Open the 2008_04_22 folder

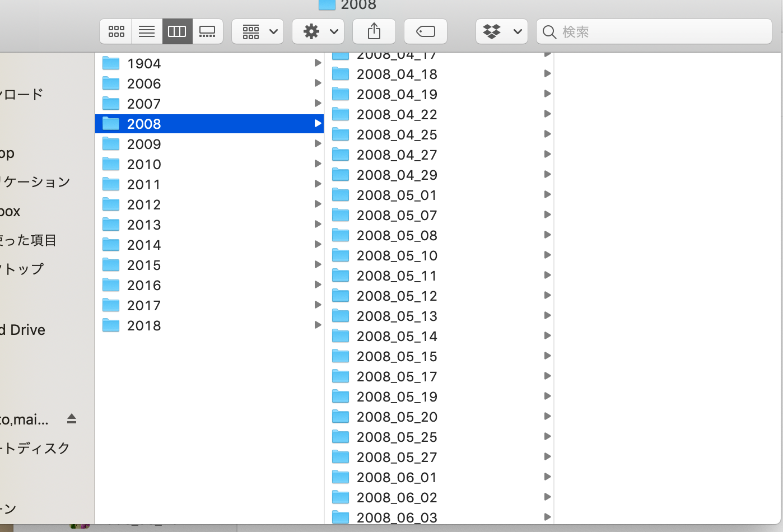coord(439,114)
